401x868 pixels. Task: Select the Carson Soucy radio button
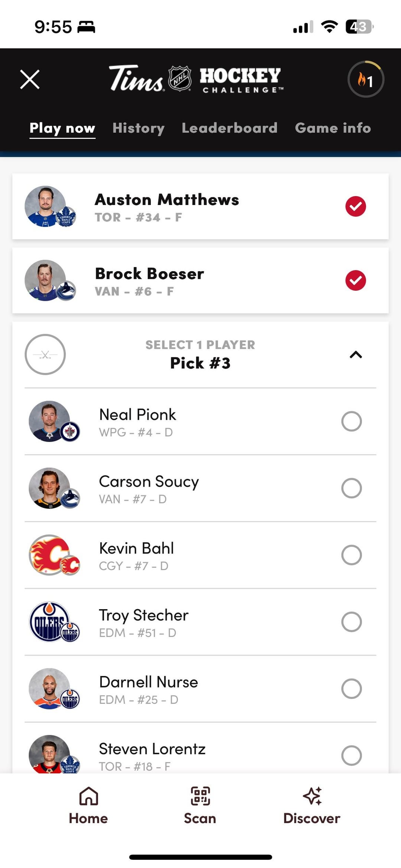pyautogui.click(x=351, y=488)
